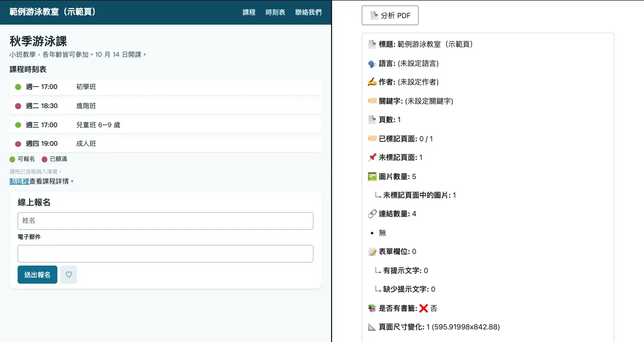
Task: Click the 分析 PDF button
Action: [x=390, y=15]
